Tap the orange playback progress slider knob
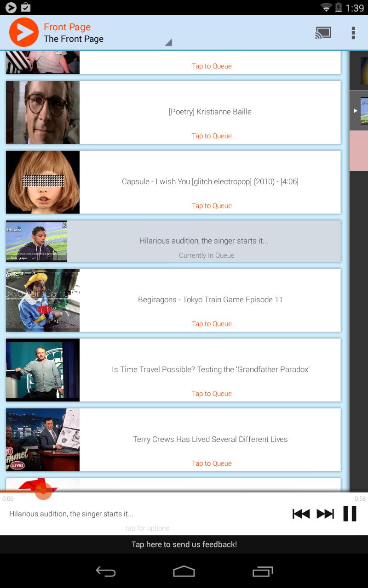The height and width of the screenshot is (588, 368). (43, 491)
